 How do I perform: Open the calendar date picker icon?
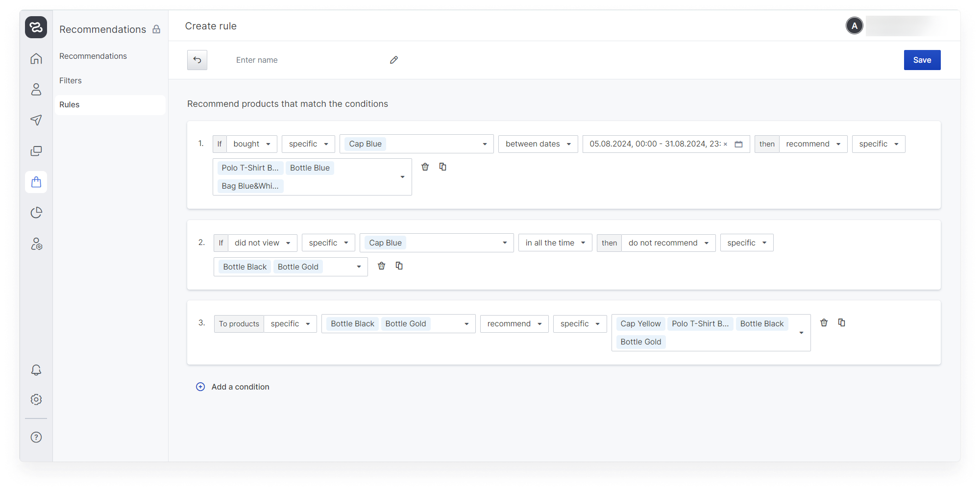pos(739,144)
